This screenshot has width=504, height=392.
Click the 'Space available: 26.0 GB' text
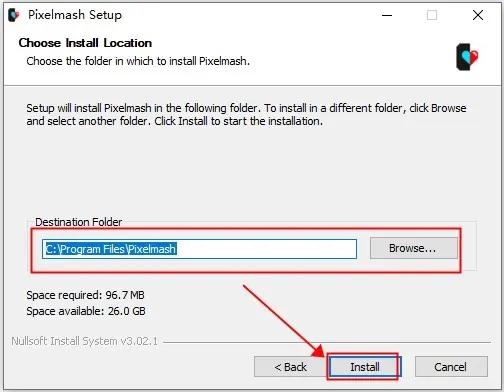click(x=86, y=311)
